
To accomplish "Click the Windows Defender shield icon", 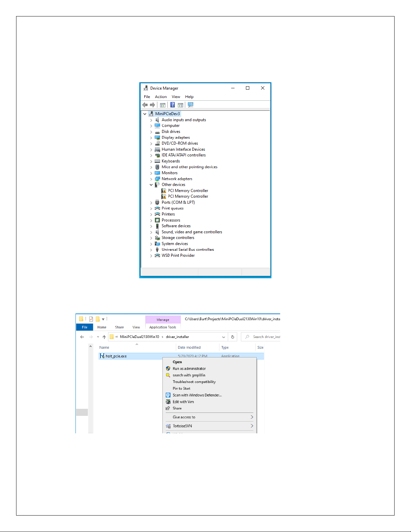I will point(168,395).
